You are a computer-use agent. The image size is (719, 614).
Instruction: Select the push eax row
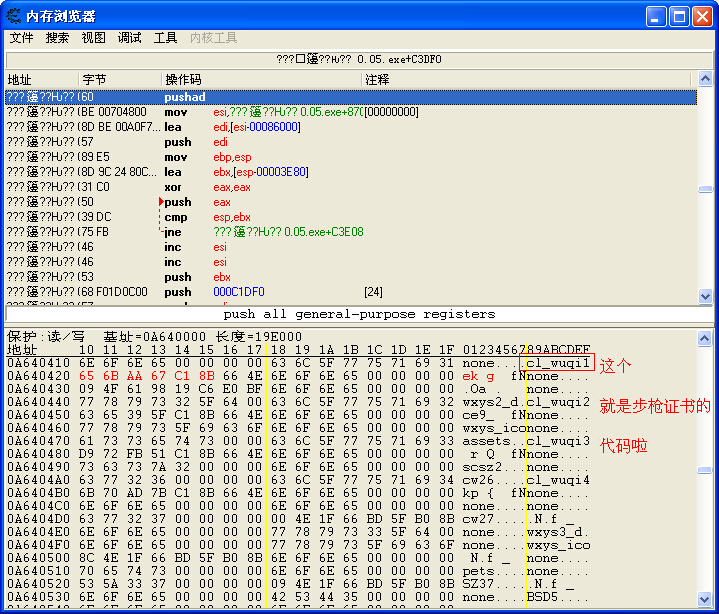[351, 202]
